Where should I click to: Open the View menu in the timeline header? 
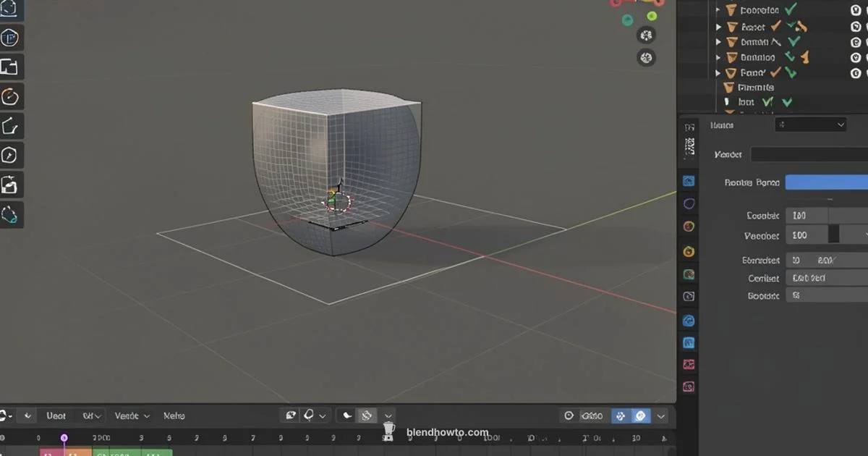(56, 415)
